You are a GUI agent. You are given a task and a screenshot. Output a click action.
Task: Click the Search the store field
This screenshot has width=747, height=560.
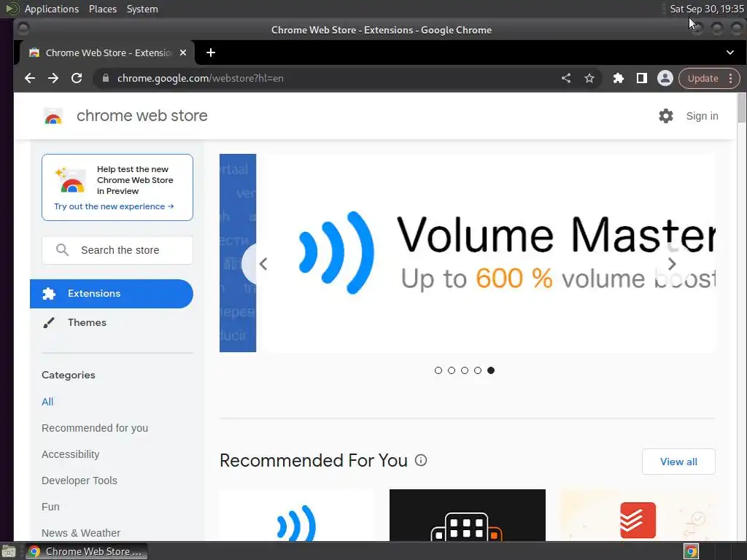click(117, 250)
